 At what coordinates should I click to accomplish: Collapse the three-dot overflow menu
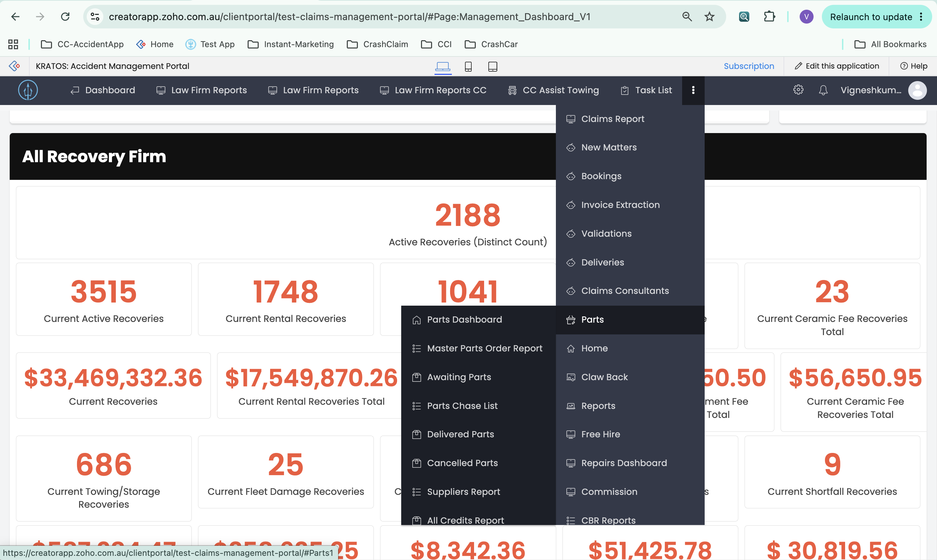point(693,90)
